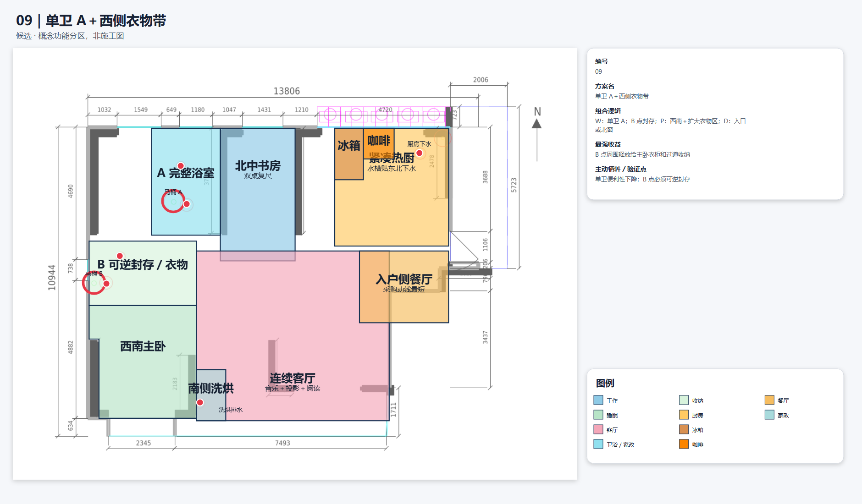The image size is (862, 504).
Task: Click the 西南主卧 bedroom zone
Action: pos(143,362)
